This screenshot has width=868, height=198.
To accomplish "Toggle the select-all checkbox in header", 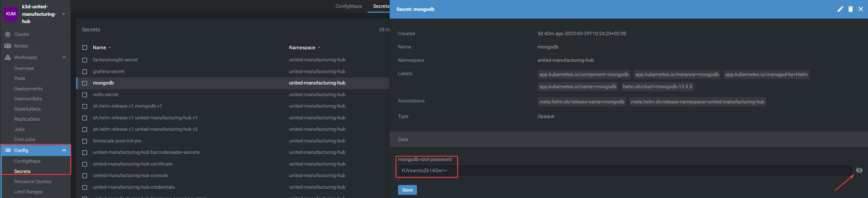I will point(85,48).
